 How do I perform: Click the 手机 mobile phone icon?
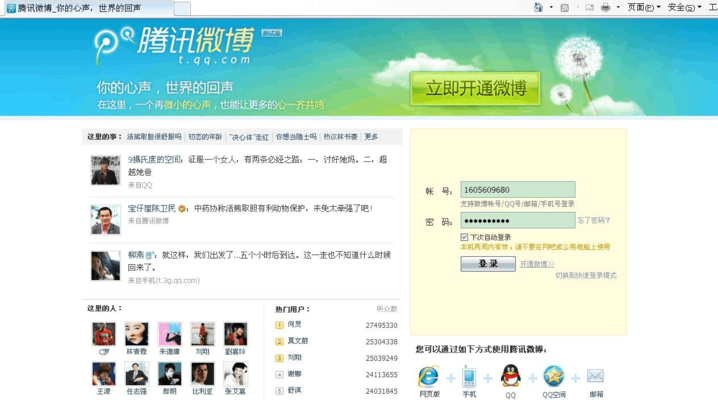click(x=469, y=377)
